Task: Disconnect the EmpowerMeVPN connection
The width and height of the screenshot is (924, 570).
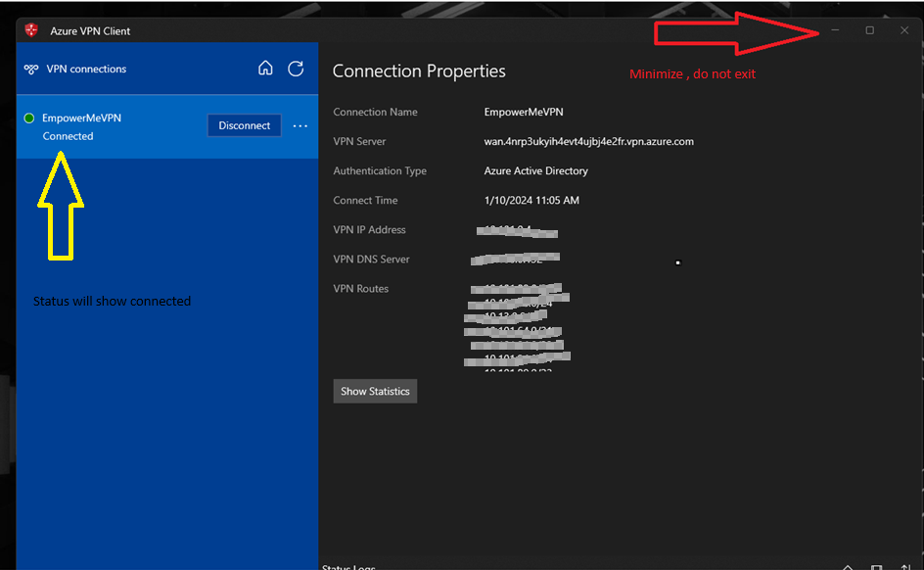Action: point(244,125)
